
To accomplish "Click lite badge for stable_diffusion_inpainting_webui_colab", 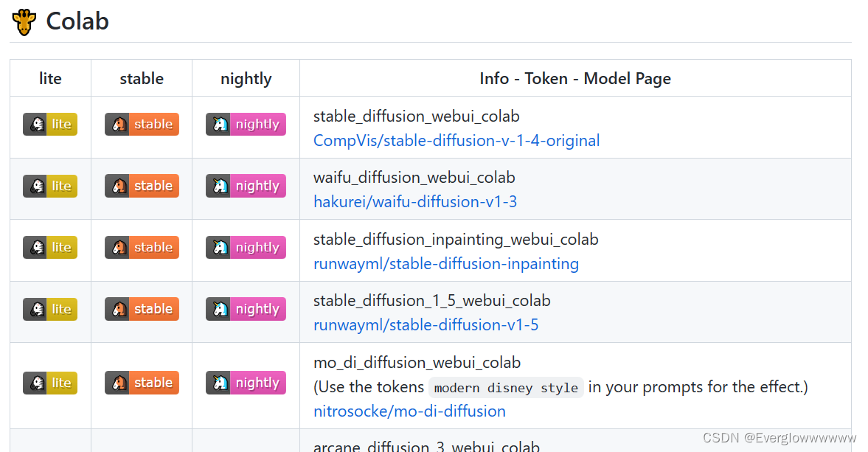I will click(x=50, y=247).
